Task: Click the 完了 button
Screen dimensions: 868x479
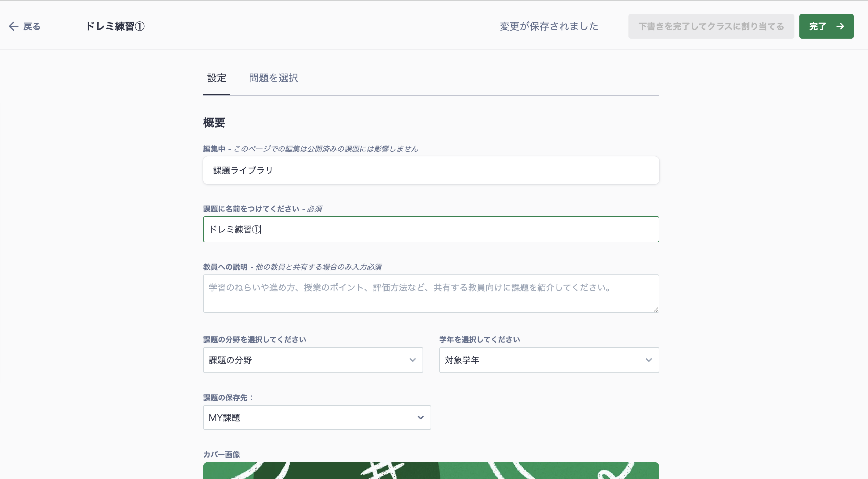Action: tap(826, 26)
